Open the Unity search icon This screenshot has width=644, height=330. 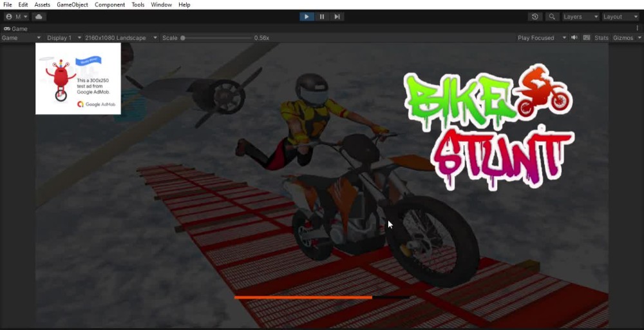tap(552, 17)
